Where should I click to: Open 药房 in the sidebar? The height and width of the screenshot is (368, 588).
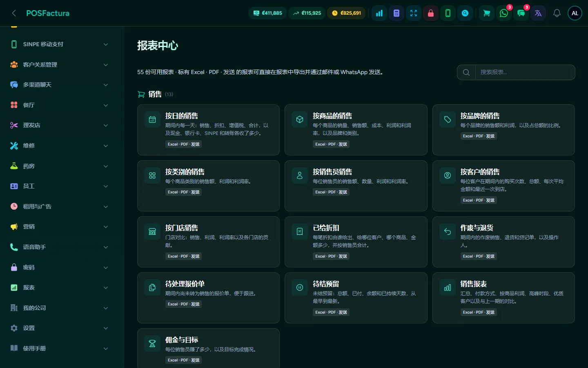tap(60, 166)
